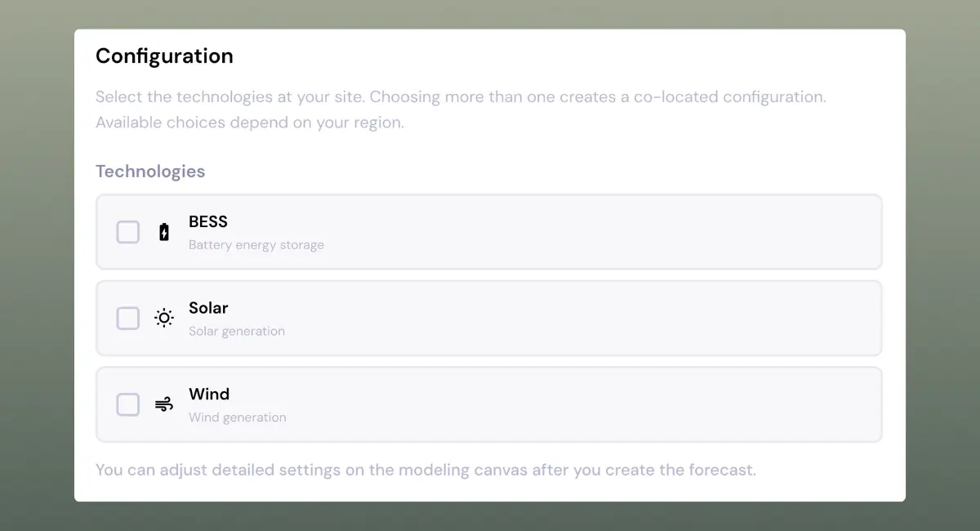Screen dimensions: 980x531
Task: Click the 'Available choices depend on your region' line
Action: pos(250,123)
